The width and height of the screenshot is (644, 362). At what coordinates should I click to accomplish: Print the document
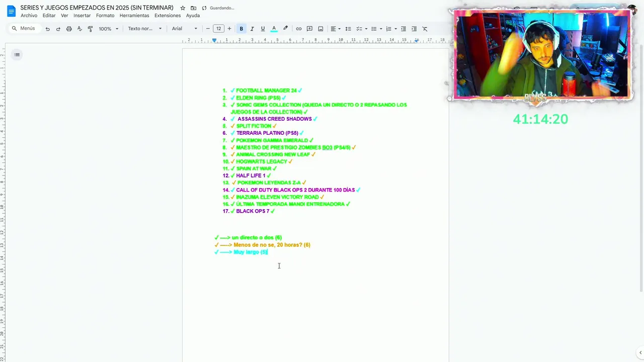click(69, 29)
